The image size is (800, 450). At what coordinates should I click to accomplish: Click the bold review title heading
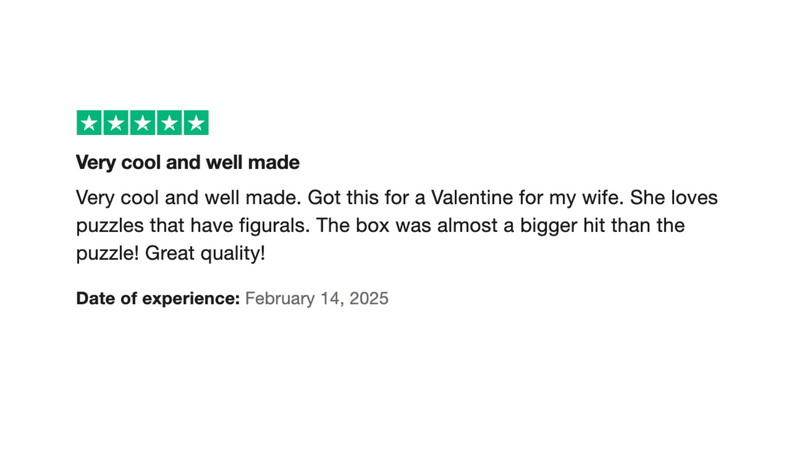[188, 162]
